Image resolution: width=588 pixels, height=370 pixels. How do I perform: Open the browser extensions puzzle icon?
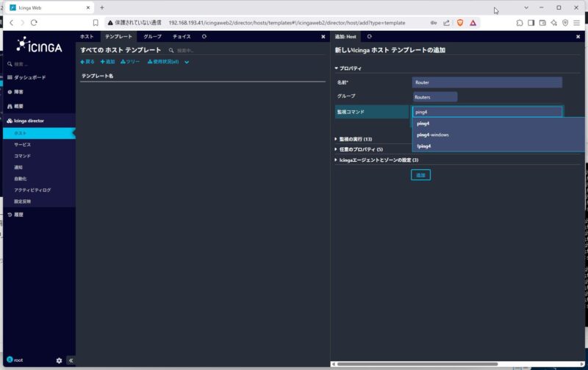coord(520,23)
